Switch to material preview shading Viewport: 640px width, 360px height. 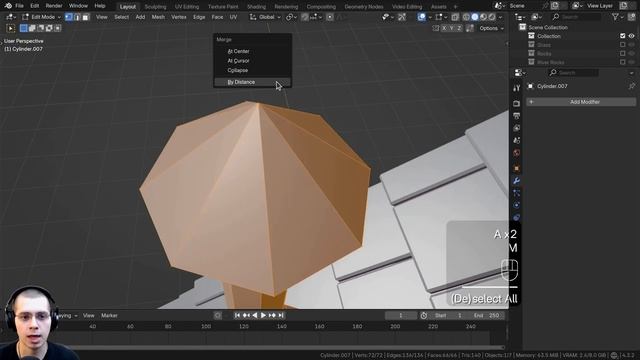coord(483,17)
